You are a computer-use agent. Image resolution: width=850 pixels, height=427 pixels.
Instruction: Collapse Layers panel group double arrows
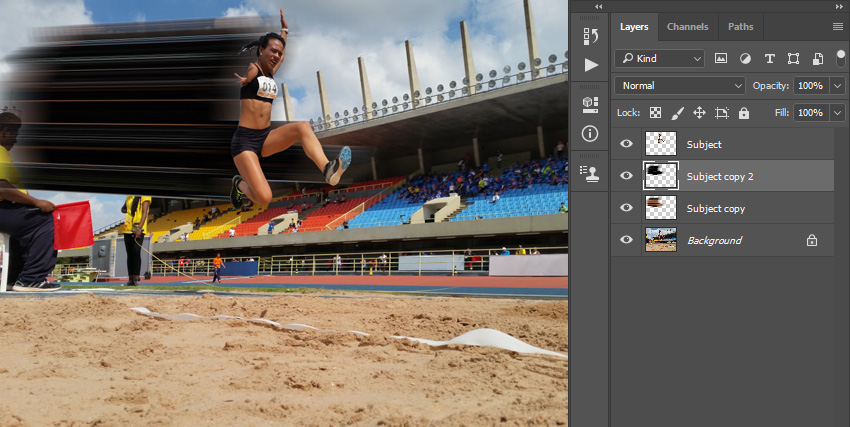[x=839, y=7]
